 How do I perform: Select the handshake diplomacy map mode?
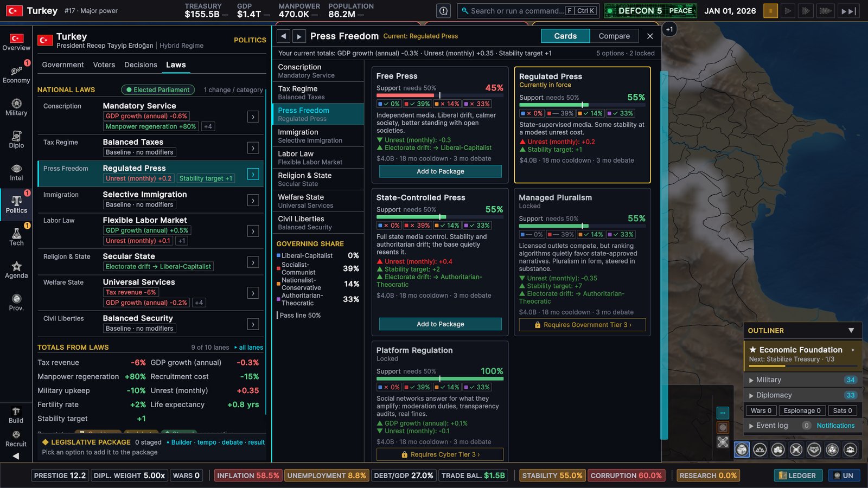[814, 450]
